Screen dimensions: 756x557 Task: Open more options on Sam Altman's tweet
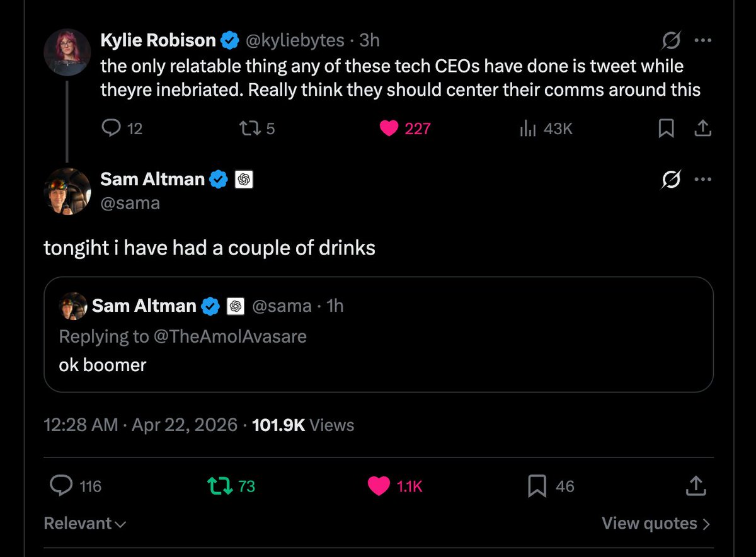coord(702,180)
